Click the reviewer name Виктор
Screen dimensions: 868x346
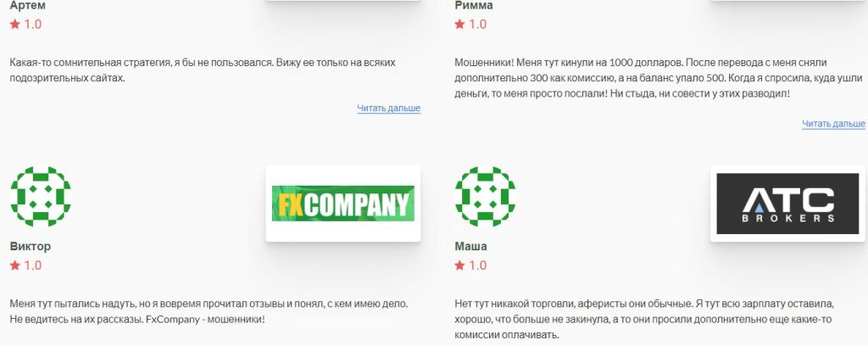tap(30, 246)
